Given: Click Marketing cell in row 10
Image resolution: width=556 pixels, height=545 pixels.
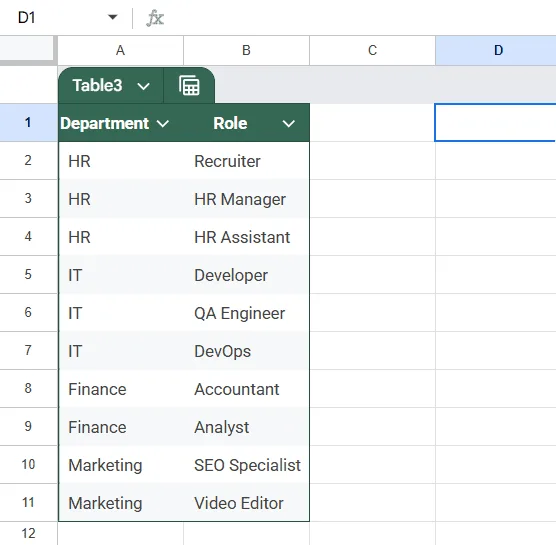Looking at the screenshot, I should 121,465.
